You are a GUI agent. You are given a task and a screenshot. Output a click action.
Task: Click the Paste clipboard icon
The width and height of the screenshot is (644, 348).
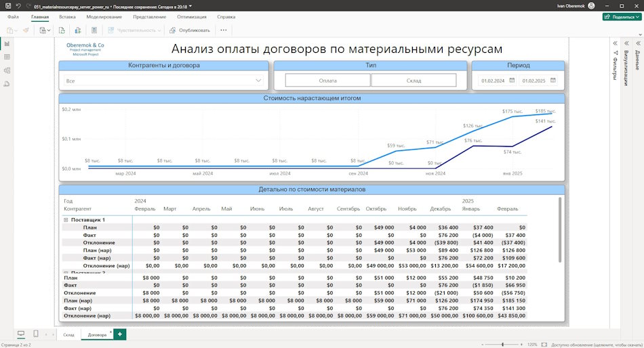coord(10,30)
